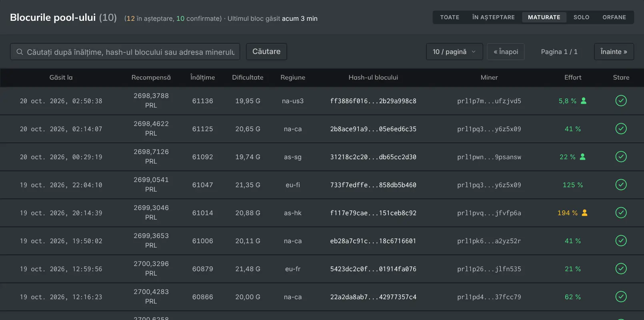Select the ÎN AȘTEPTARE tab

(493, 17)
